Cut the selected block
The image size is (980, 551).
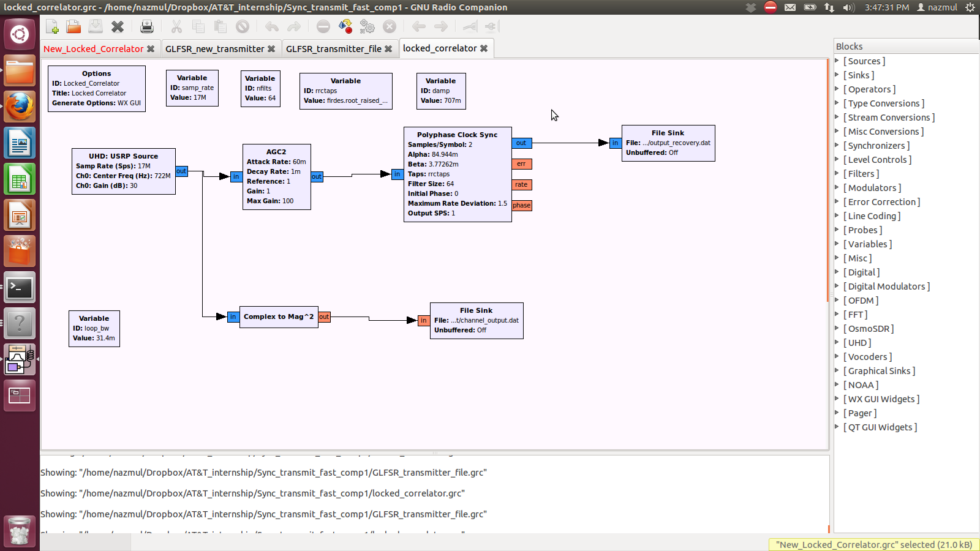[x=176, y=26]
